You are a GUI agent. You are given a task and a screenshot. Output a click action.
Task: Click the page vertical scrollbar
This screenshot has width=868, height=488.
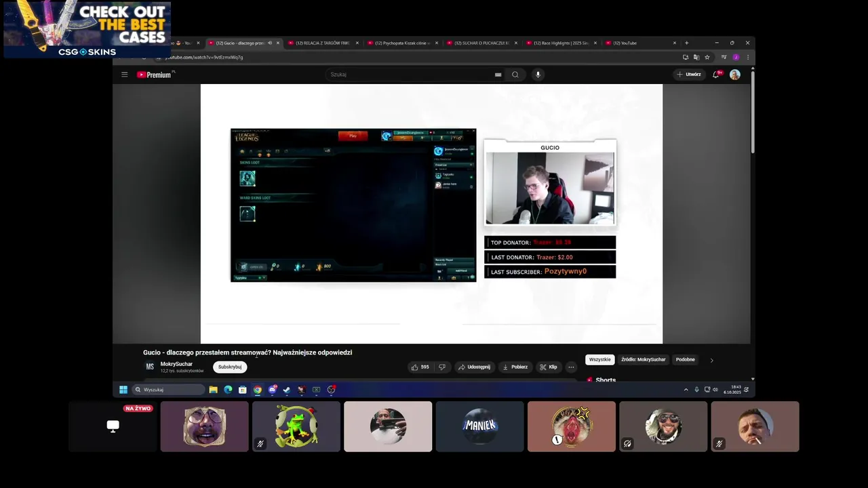pos(753,112)
